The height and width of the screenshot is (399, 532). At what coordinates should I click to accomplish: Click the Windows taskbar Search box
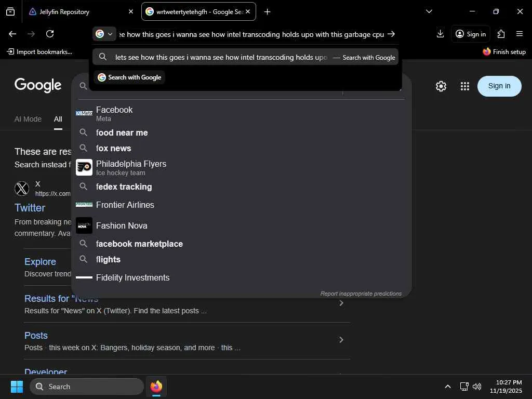click(87, 387)
